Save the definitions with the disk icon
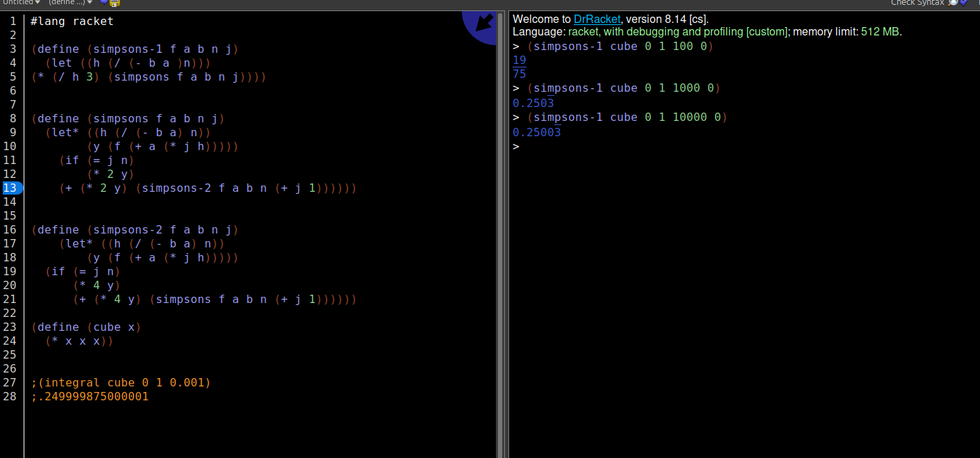The image size is (980, 458). (x=114, y=3)
